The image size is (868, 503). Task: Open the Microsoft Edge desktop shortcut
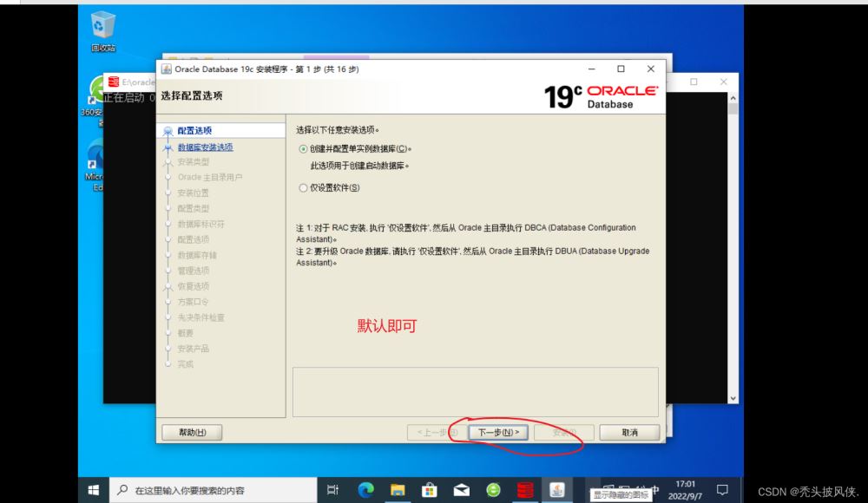pos(95,165)
